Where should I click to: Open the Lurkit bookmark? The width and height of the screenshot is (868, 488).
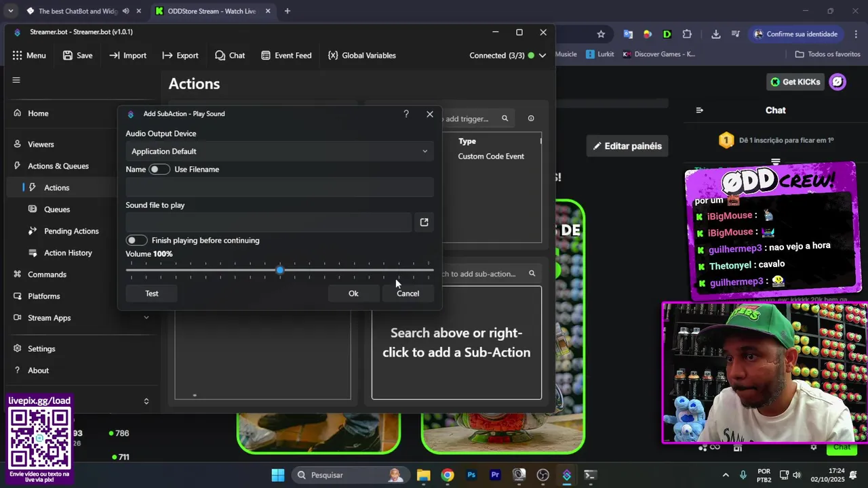pyautogui.click(x=601, y=54)
